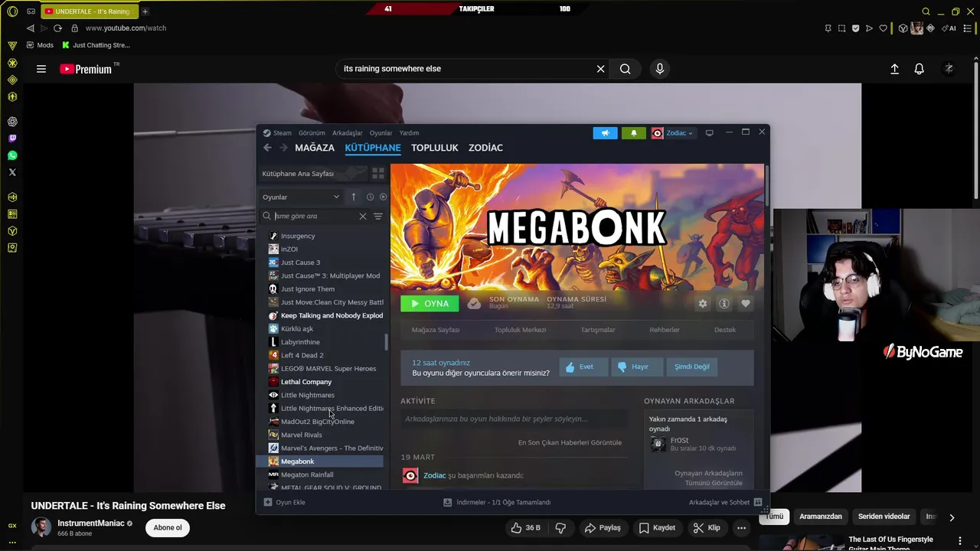Subscribe with the Abone ol button
The width and height of the screenshot is (980, 551).
168,527
